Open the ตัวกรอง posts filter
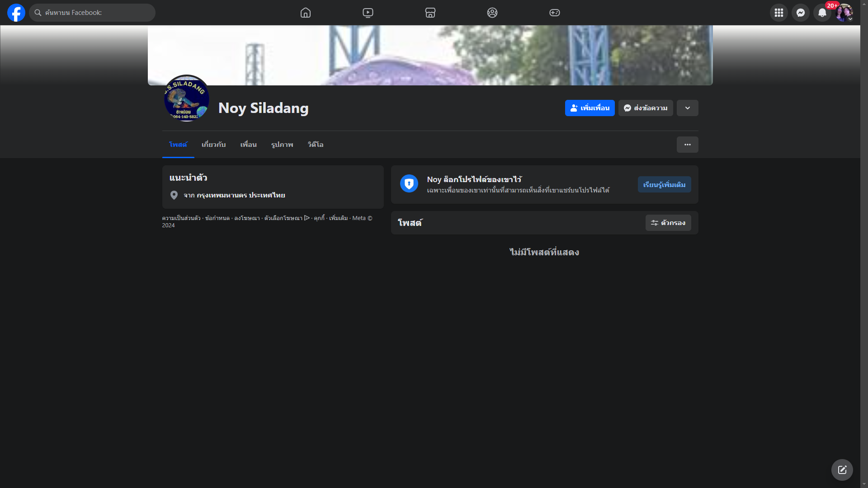Screen dimensions: 868x488 tap(668, 223)
